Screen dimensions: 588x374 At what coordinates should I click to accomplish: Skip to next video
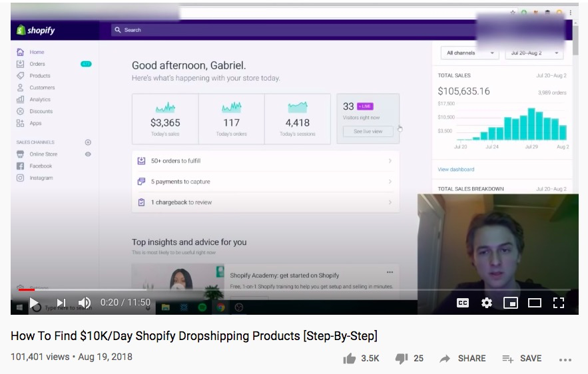[x=61, y=303]
